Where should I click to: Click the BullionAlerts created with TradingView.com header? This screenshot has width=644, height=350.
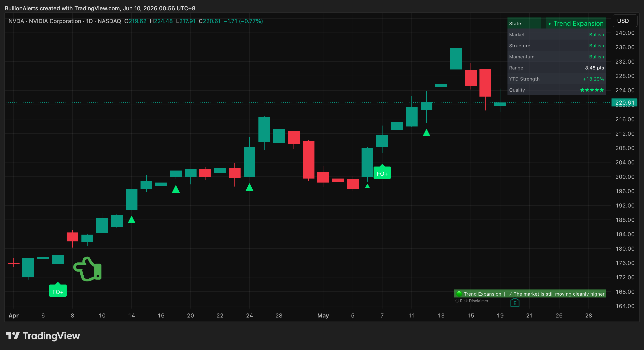(x=100, y=8)
